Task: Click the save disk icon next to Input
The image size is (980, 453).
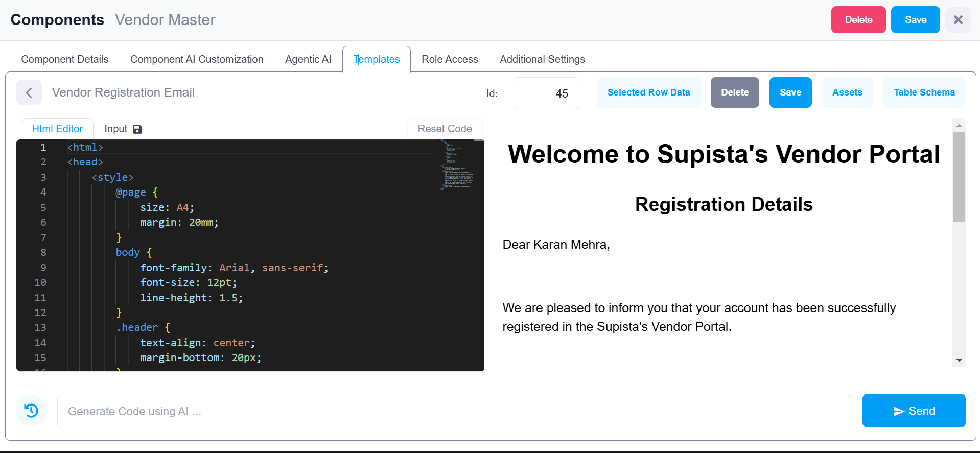Action: coord(137,129)
